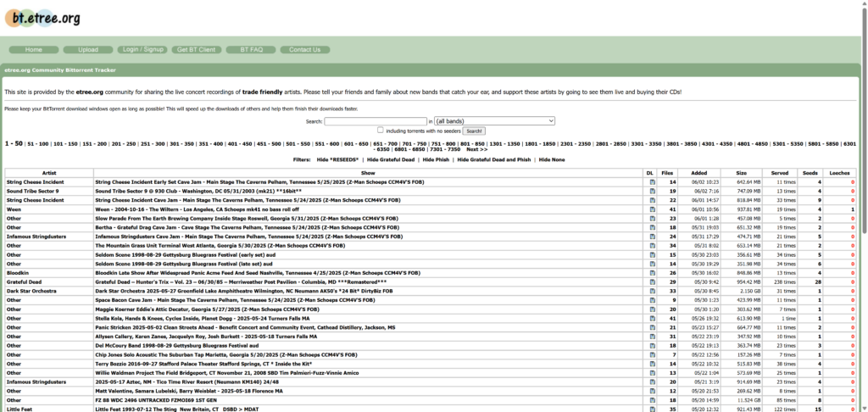
Task: Download the Space Bacon Cave Jam torrent icon
Action: 652,300
